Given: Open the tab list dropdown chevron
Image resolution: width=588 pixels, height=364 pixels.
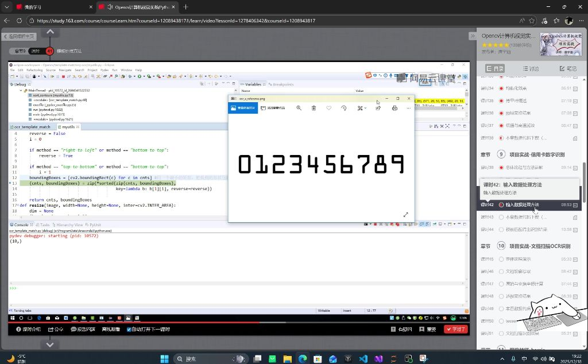Looking at the screenshot, I should pyautogui.click(x=7, y=7).
